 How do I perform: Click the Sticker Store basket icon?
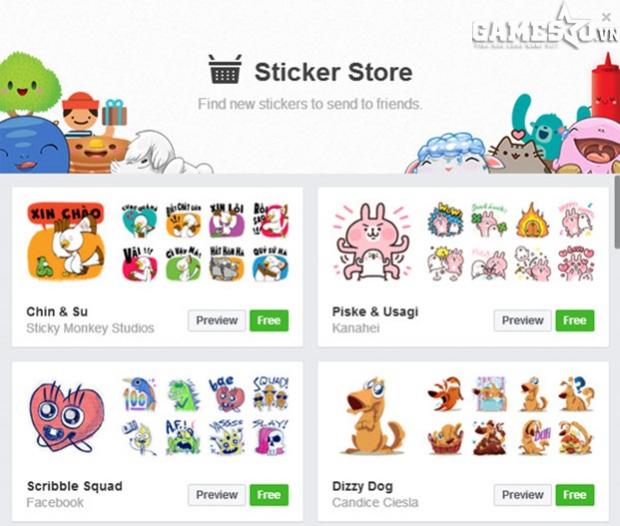[225, 69]
